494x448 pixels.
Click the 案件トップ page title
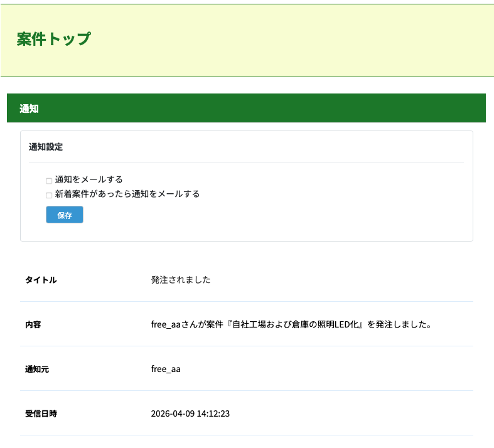54,39
